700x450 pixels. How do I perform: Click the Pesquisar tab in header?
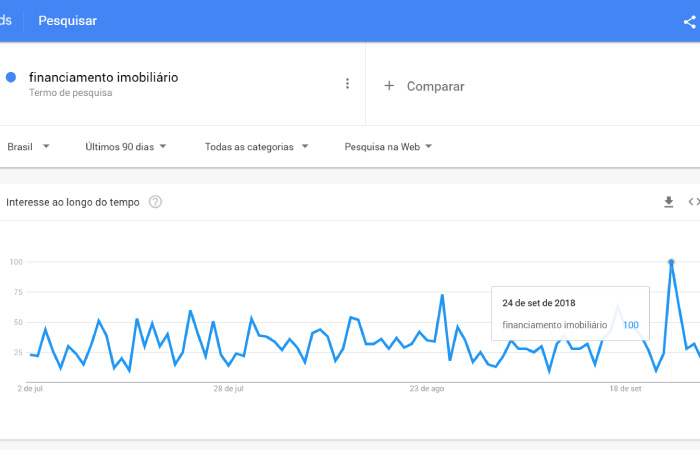tap(67, 21)
